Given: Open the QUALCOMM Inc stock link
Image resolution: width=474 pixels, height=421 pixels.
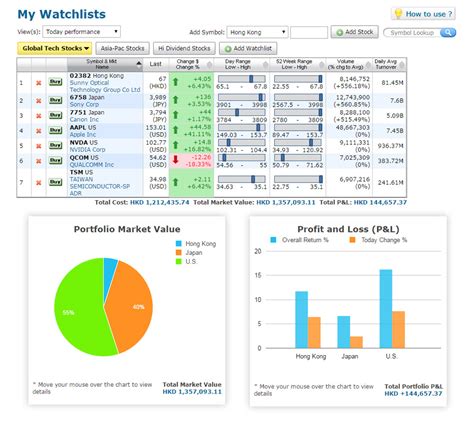Looking at the screenshot, I should click(x=92, y=164).
